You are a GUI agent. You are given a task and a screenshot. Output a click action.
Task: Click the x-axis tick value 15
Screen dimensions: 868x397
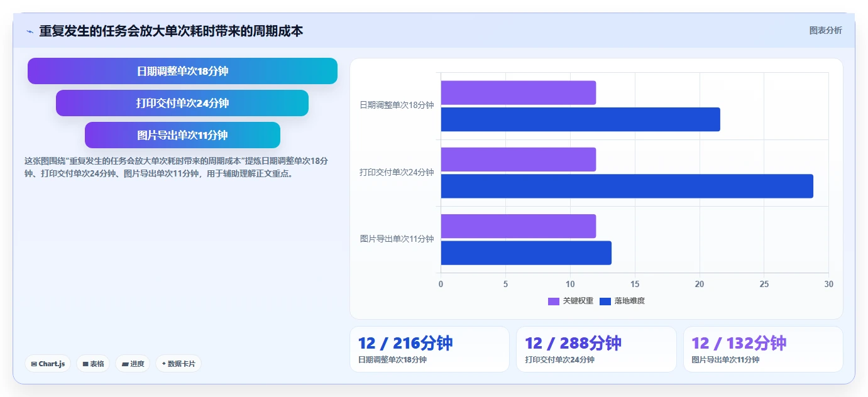(635, 284)
